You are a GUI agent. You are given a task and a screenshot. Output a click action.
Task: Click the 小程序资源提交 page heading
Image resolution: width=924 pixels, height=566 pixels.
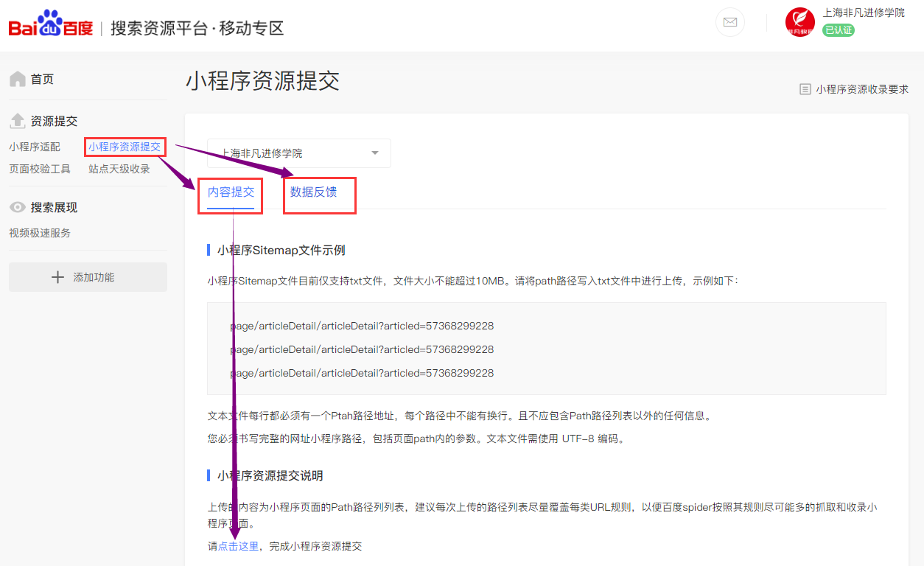coord(262,81)
